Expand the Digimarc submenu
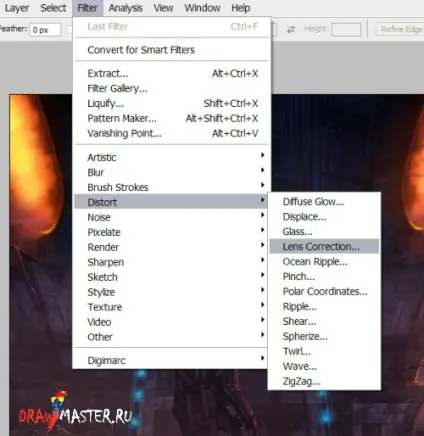424x436 pixels. point(171,360)
